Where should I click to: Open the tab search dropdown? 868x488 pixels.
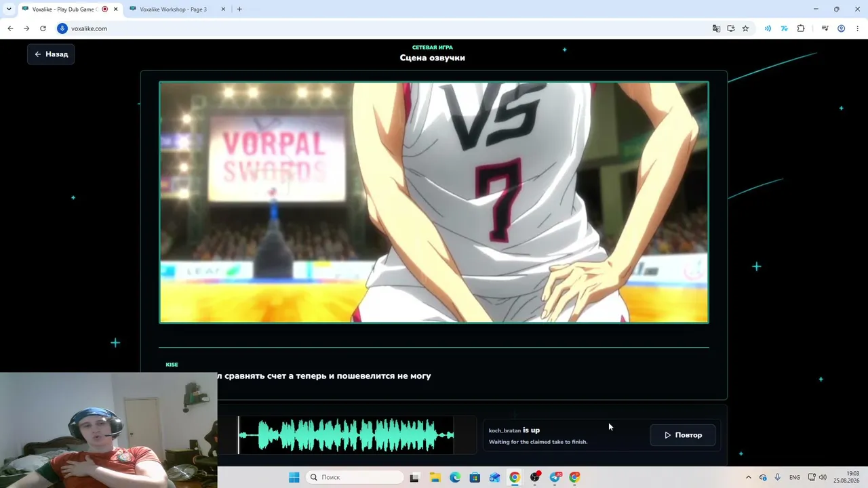coord(9,9)
